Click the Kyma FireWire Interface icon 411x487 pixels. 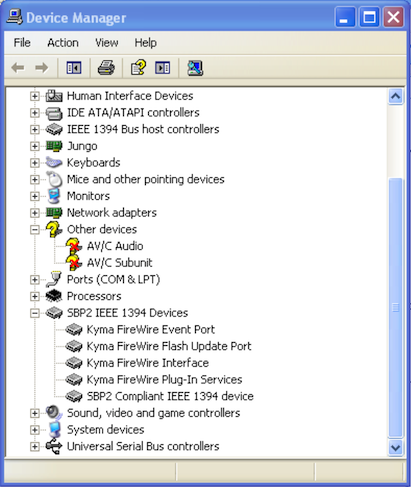tap(74, 363)
